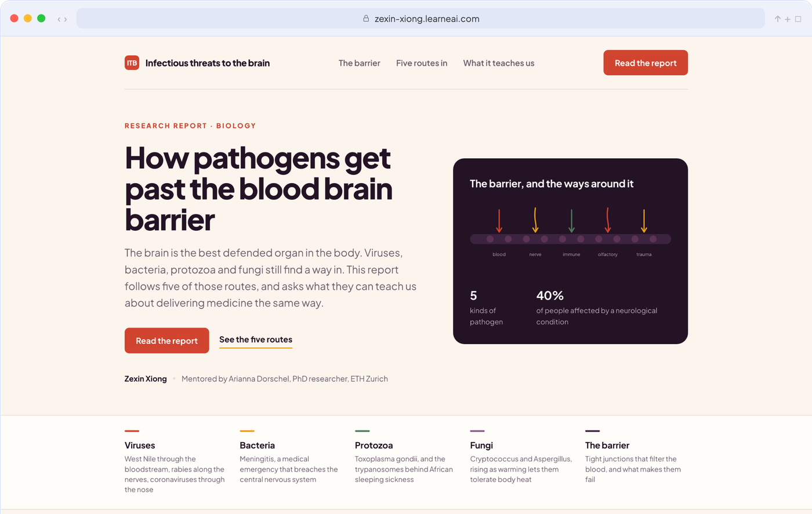The image size is (812, 514).
Task: Click the 40% statistic in dark card
Action: [x=597, y=308]
